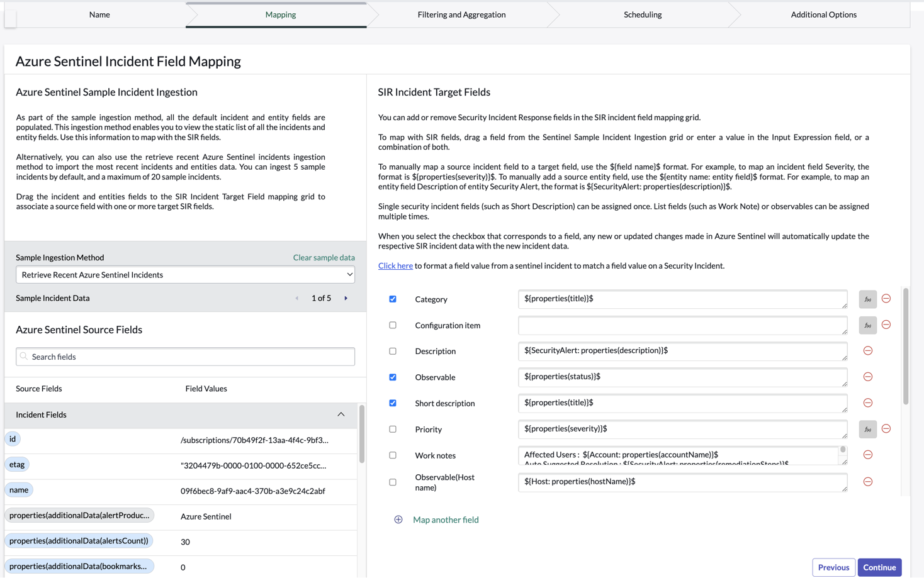Check the Priority checkbox
This screenshot has width=924, height=578.
point(393,429)
